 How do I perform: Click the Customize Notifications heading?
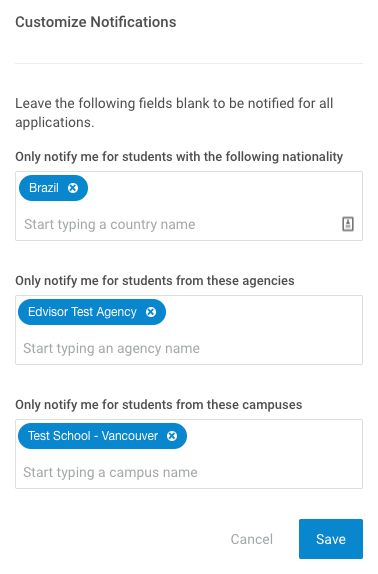coord(96,22)
